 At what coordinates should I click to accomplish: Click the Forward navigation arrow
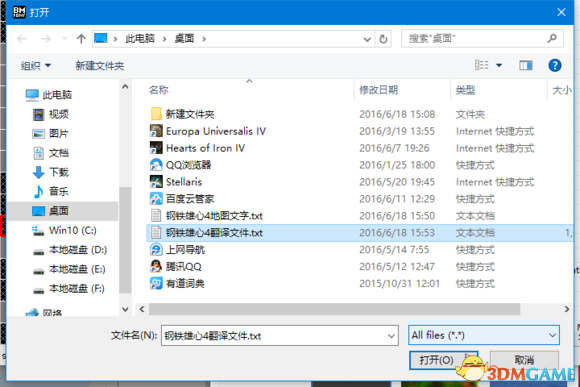[45, 38]
